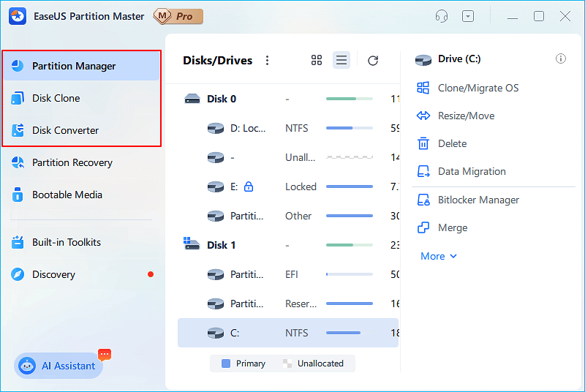Click Disk 0 usage bar
The width and height of the screenshot is (585, 392).
350,99
